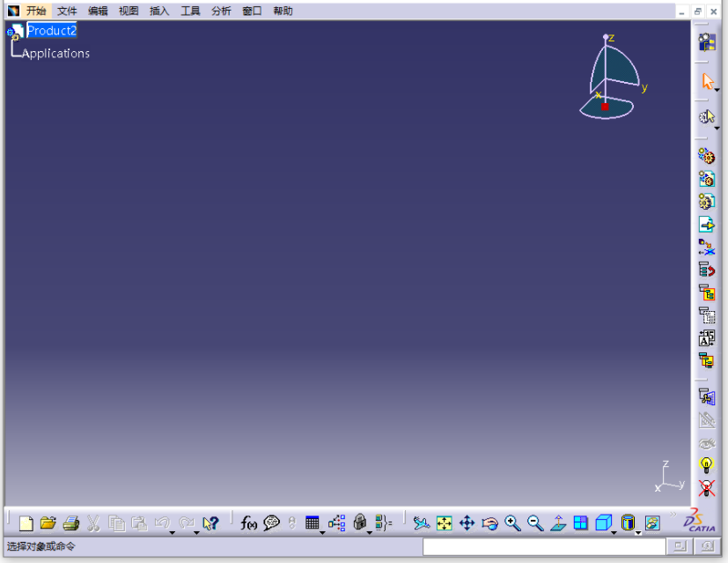Open the 视图 menu
The height and width of the screenshot is (563, 728).
pos(129,11)
